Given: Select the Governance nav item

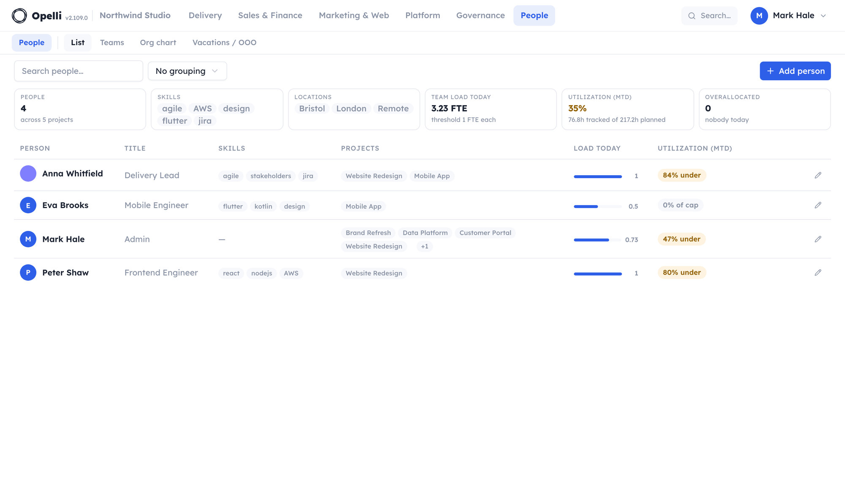Looking at the screenshot, I should pyautogui.click(x=480, y=16).
